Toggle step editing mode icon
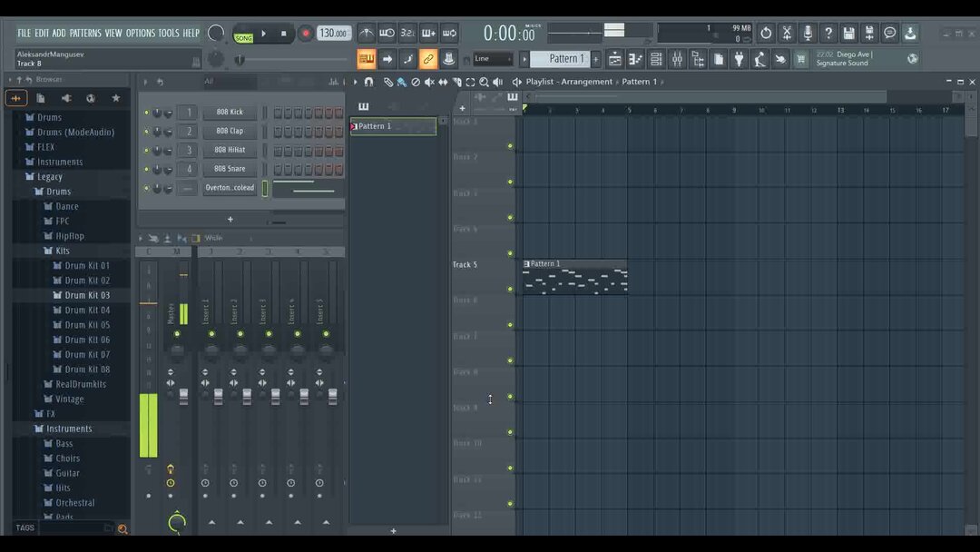The image size is (980, 552). 407,59
